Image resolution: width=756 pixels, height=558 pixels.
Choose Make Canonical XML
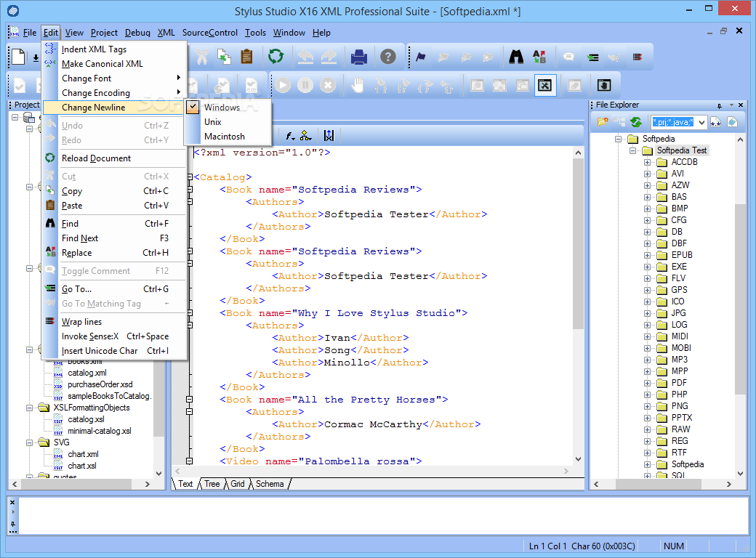click(x=114, y=64)
